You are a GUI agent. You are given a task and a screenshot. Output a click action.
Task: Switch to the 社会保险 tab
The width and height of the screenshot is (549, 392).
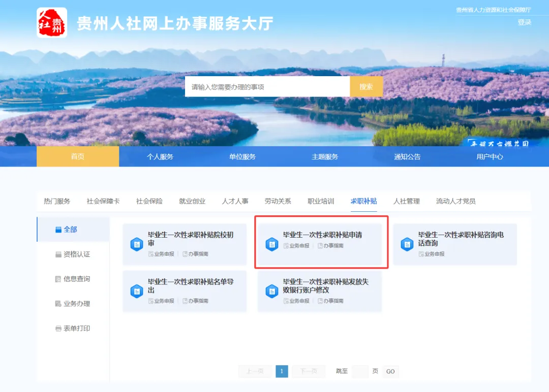[149, 201]
